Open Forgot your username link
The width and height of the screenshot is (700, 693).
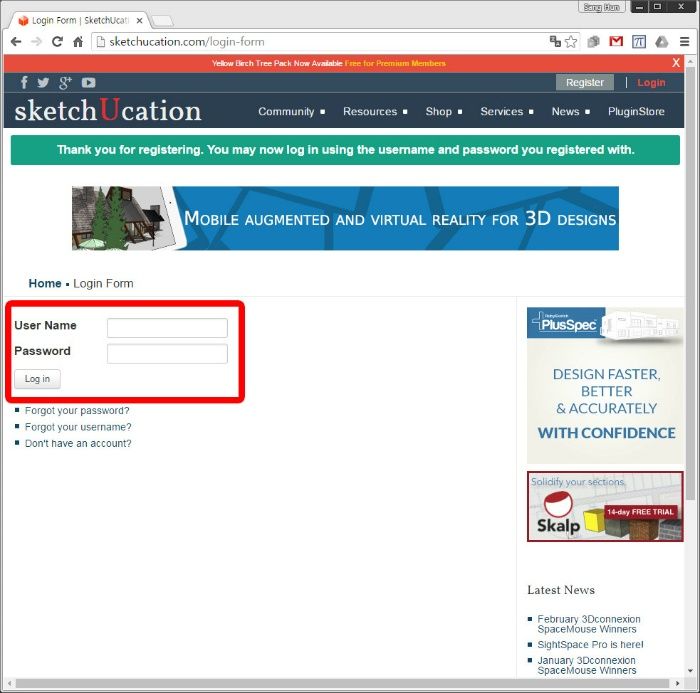(x=78, y=427)
